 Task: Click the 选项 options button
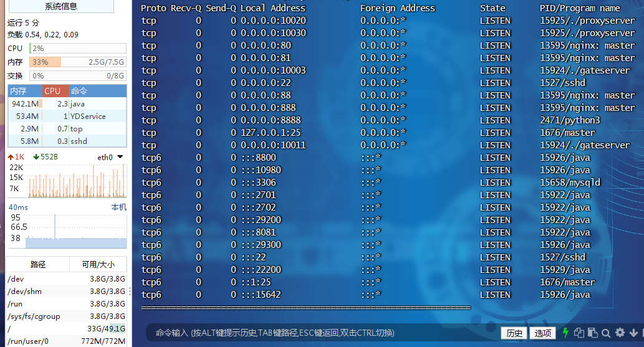(x=542, y=333)
